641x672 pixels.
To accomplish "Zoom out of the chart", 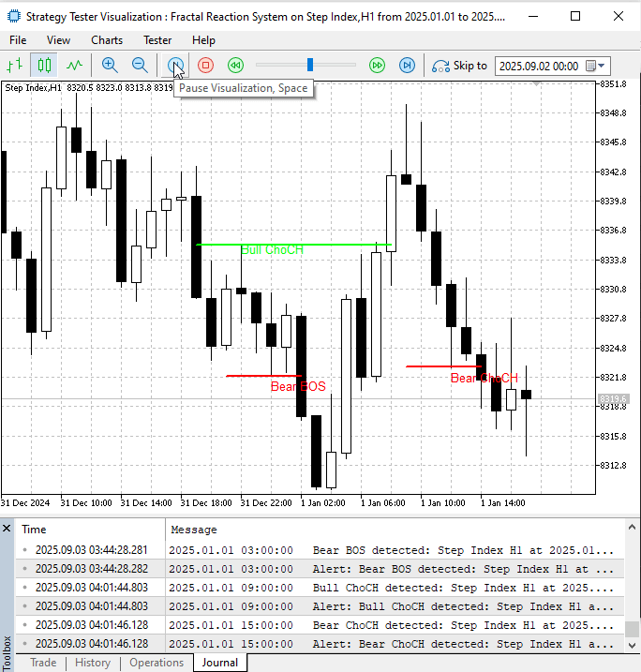I will point(140,66).
